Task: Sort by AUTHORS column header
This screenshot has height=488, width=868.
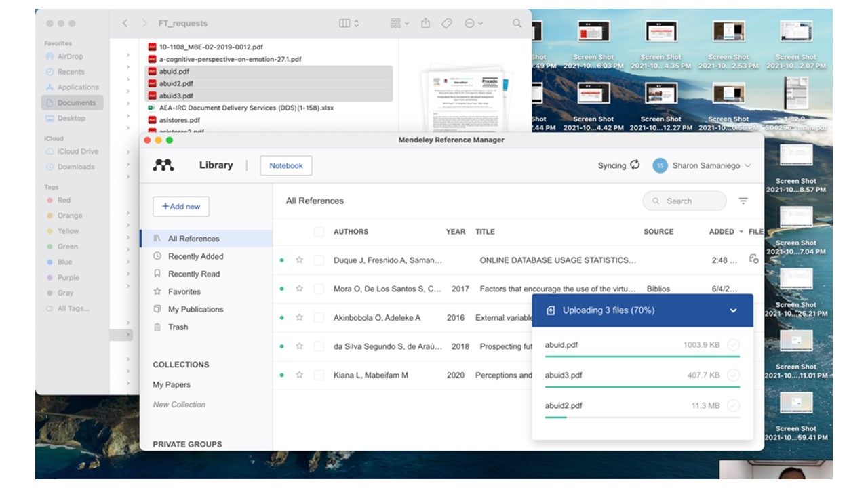Action: (x=351, y=232)
